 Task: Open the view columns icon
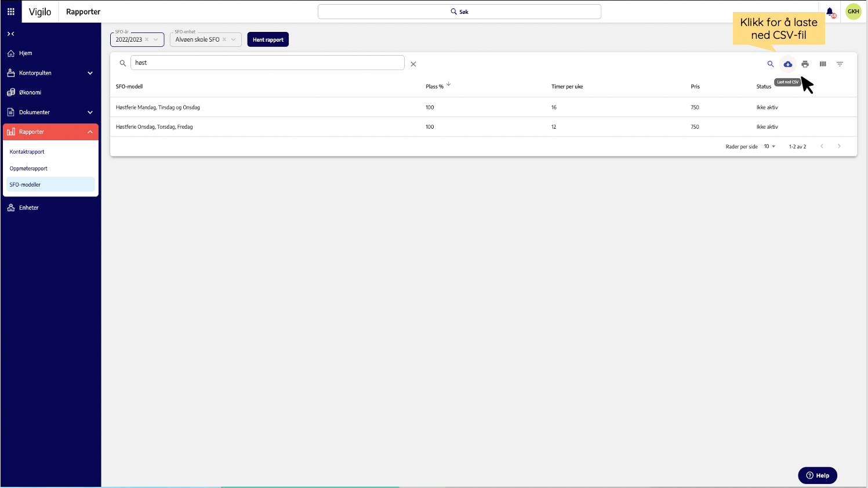(x=823, y=64)
